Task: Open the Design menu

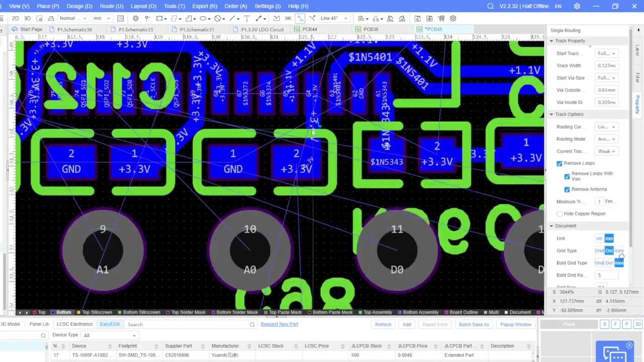Action: click(x=79, y=6)
